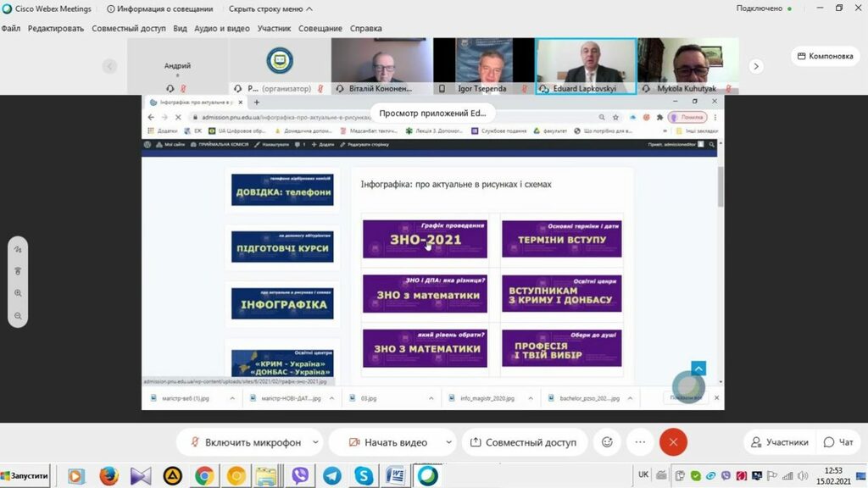
Task: Zoom out of the shared content
Action: pyautogui.click(x=18, y=315)
